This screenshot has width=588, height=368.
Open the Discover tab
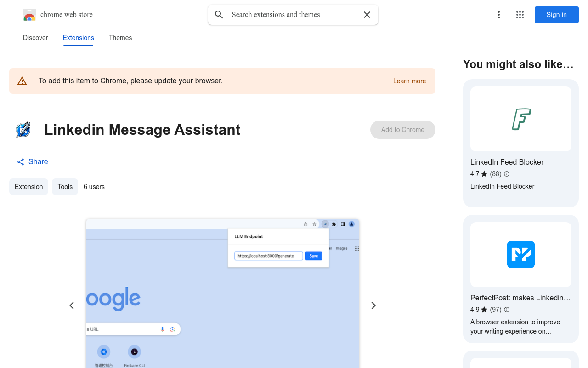click(x=35, y=38)
